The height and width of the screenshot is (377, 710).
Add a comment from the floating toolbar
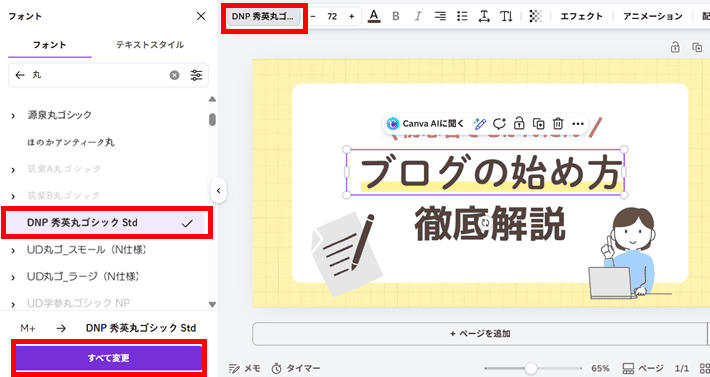point(499,124)
